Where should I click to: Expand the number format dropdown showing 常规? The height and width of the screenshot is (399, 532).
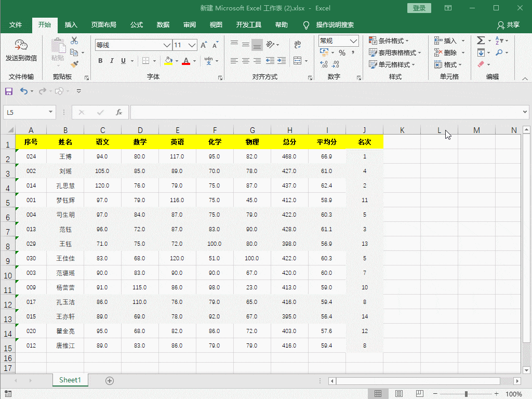(353, 41)
